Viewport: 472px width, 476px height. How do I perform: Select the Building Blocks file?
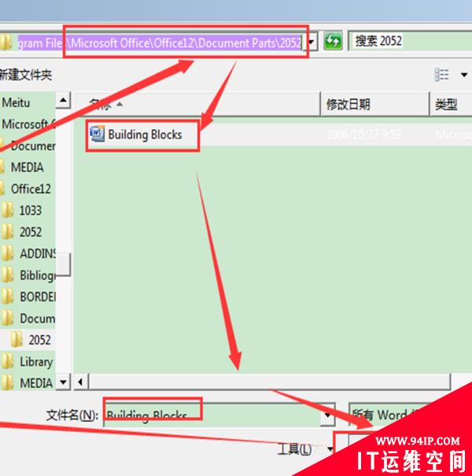[145, 135]
